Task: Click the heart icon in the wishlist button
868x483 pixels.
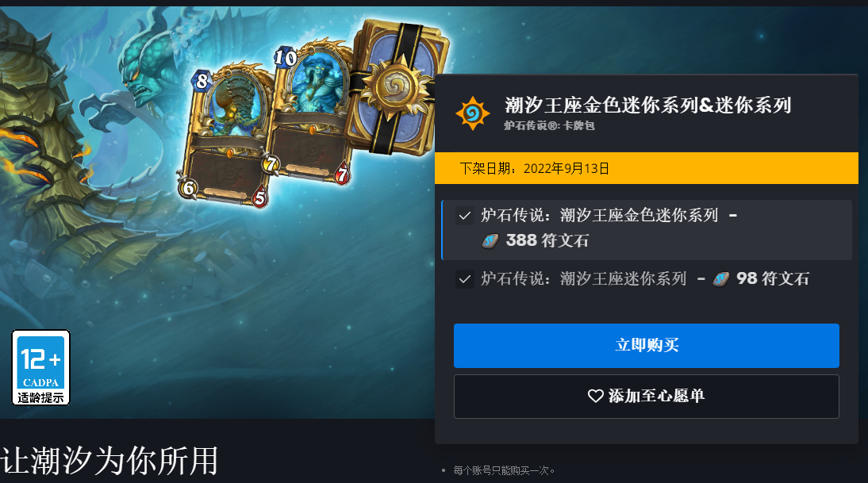Action: [x=596, y=396]
